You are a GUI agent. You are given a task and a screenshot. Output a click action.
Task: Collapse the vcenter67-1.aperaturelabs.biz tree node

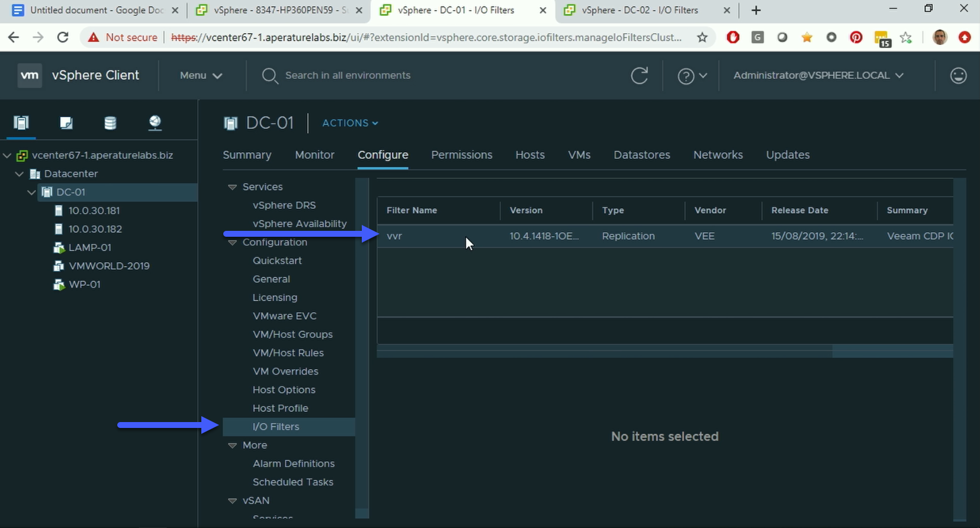click(x=7, y=155)
